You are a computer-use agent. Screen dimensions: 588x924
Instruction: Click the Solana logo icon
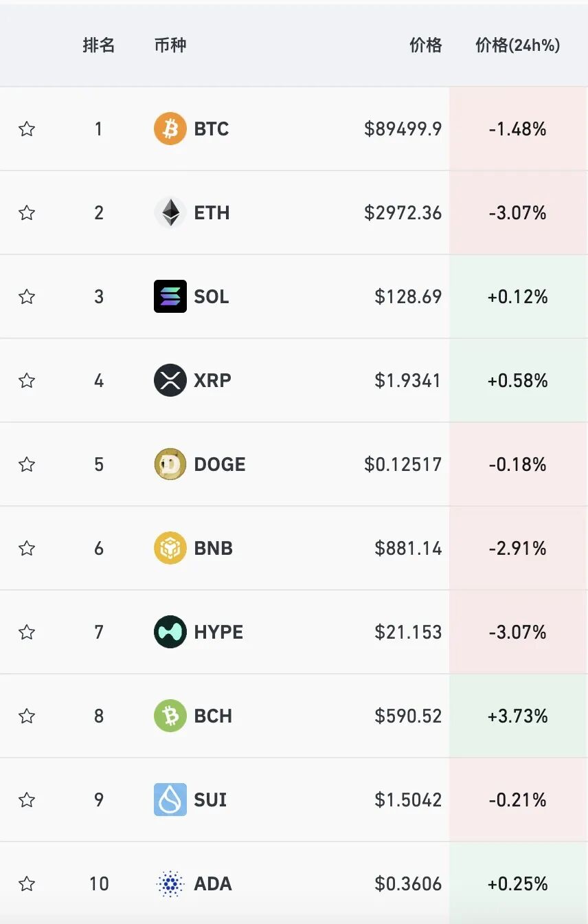(x=170, y=296)
